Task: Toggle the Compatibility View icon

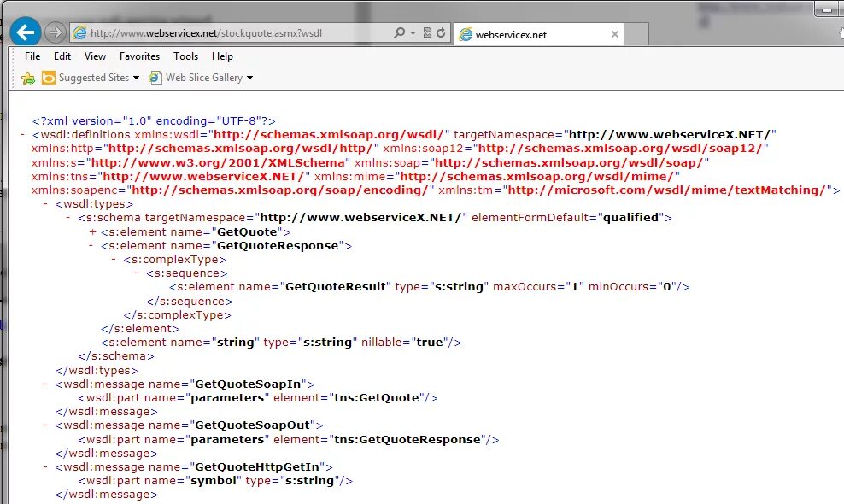Action: point(427,32)
